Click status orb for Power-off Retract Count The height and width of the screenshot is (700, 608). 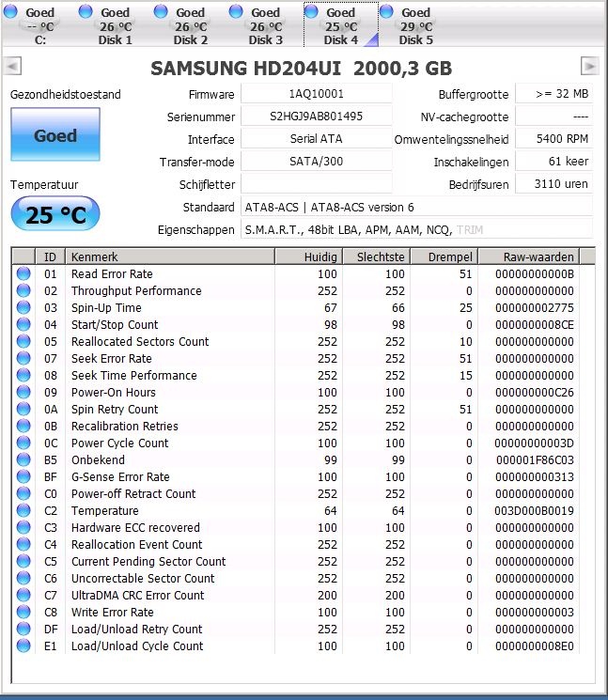click(23, 493)
